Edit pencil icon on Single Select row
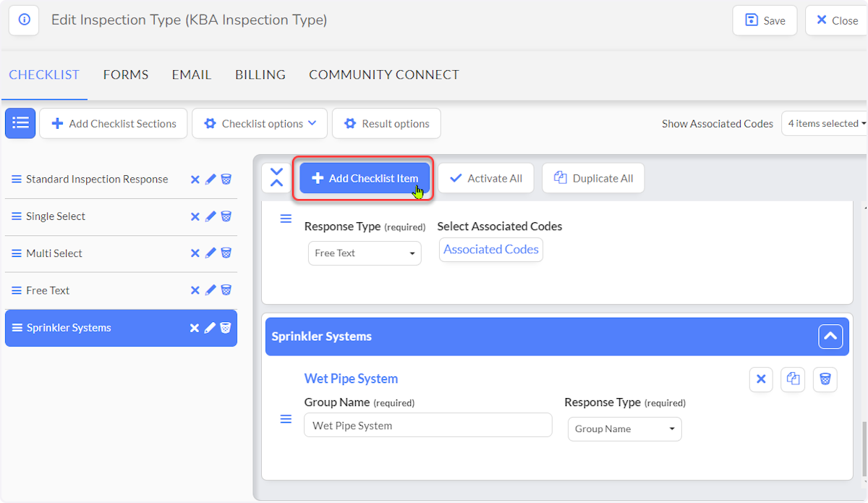Viewport: 868px width, 503px height. tap(210, 216)
